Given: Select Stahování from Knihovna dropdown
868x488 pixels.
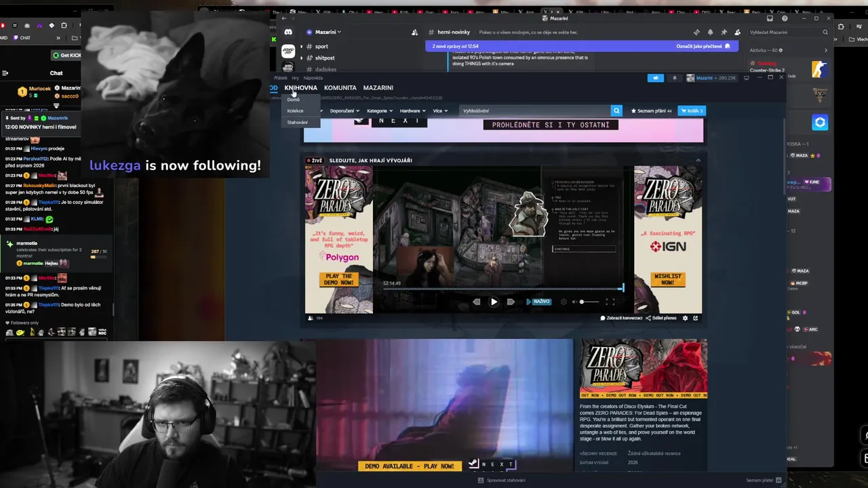Looking at the screenshot, I should [x=297, y=122].
